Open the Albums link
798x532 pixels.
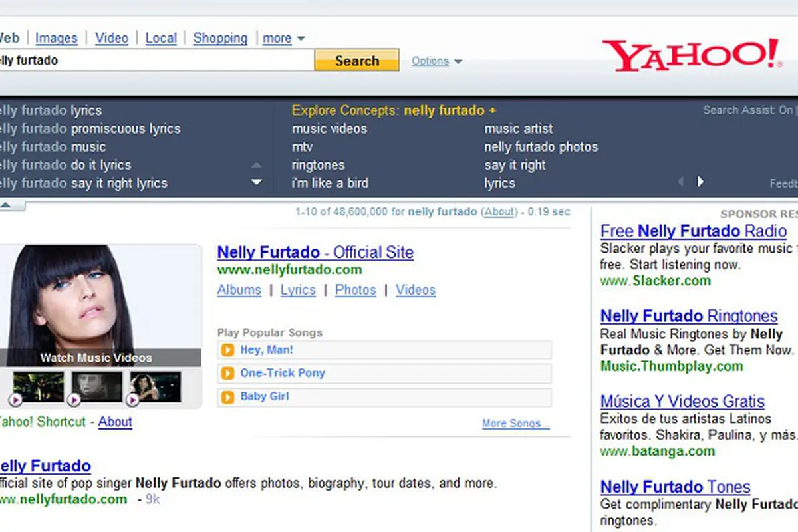(x=239, y=290)
